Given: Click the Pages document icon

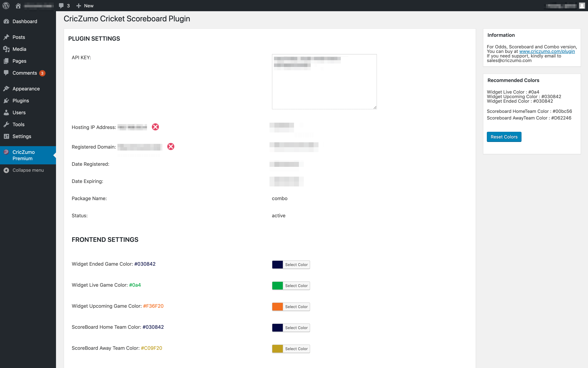Looking at the screenshot, I should 6,61.
